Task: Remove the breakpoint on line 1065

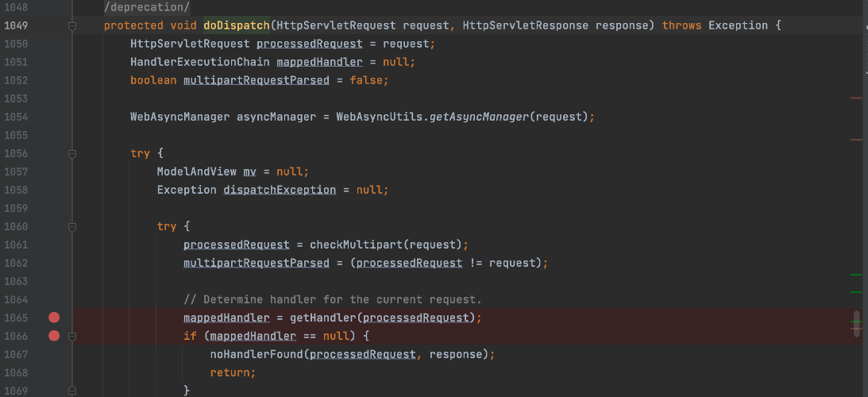Action: [x=54, y=318]
